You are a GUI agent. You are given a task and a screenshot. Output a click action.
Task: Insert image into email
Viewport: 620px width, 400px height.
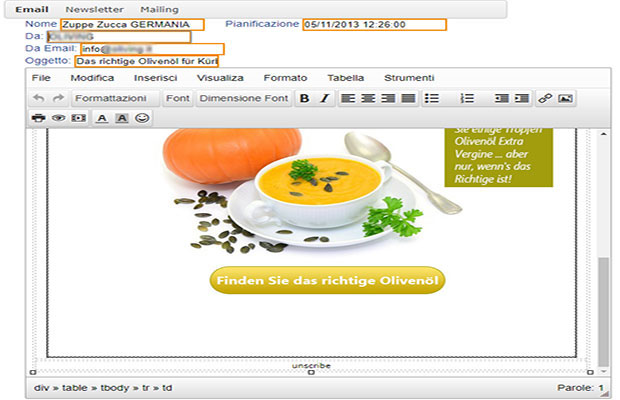click(565, 98)
